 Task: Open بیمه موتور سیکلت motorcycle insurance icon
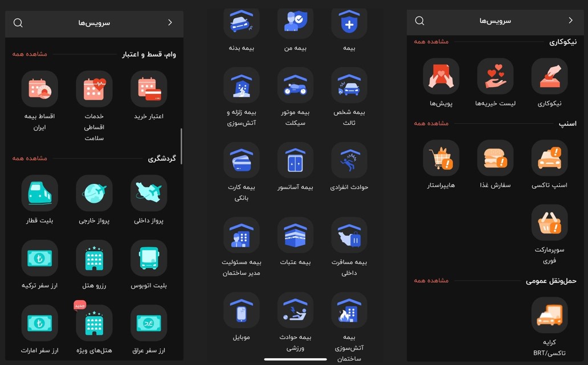295,86
